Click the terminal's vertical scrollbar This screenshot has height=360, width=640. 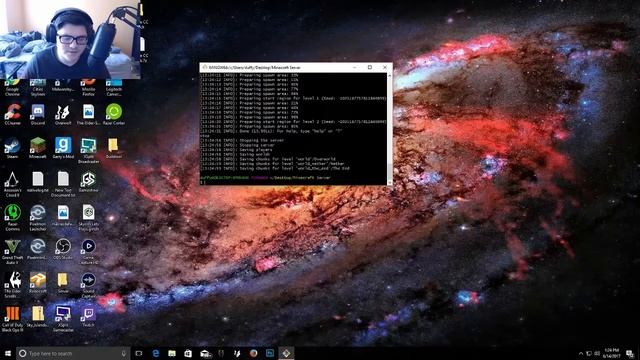389,129
